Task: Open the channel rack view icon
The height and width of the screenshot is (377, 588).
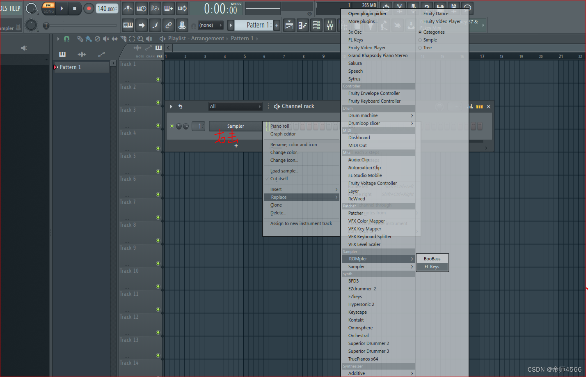Action: coord(316,25)
